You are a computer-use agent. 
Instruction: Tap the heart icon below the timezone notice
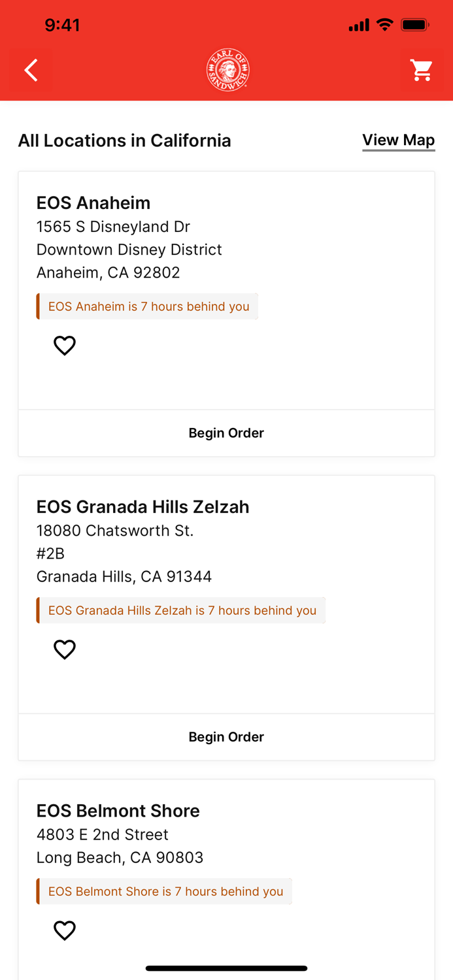point(65,345)
